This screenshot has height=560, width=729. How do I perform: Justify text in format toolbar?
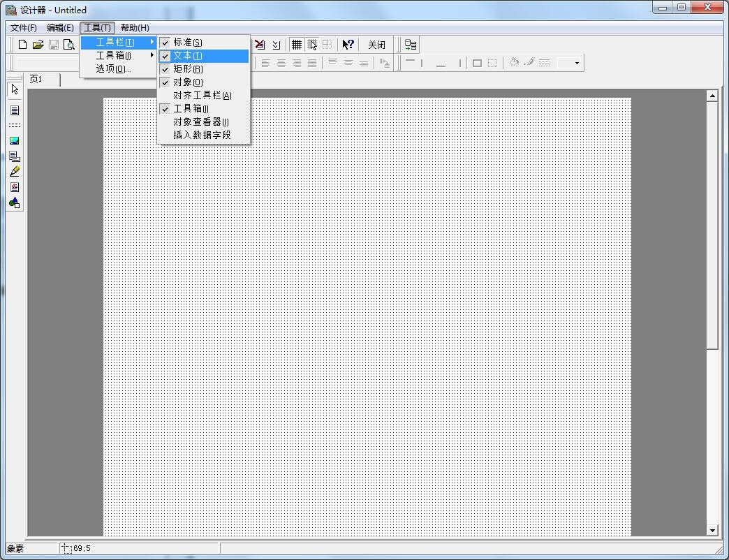312,63
